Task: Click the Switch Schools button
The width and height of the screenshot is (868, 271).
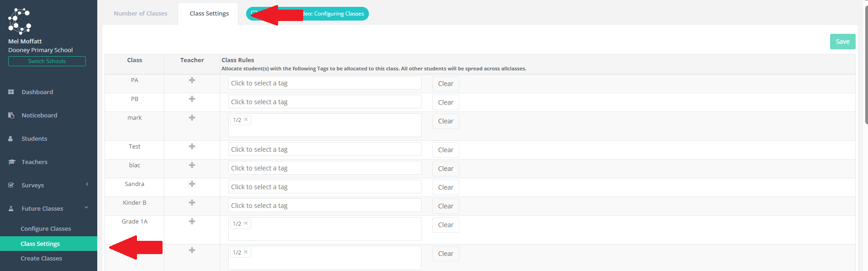Action: pos(47,61)
